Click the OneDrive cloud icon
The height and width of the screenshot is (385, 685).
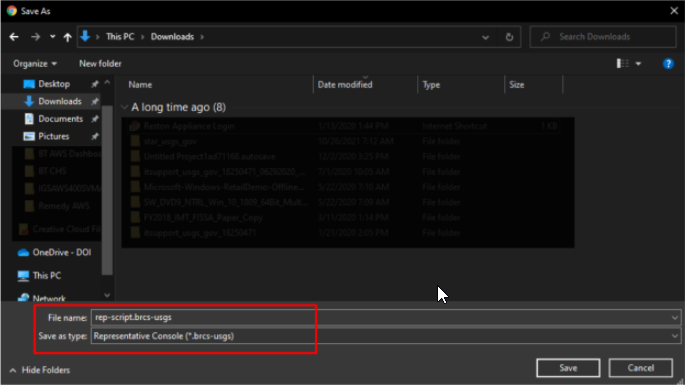coord(23,253)
